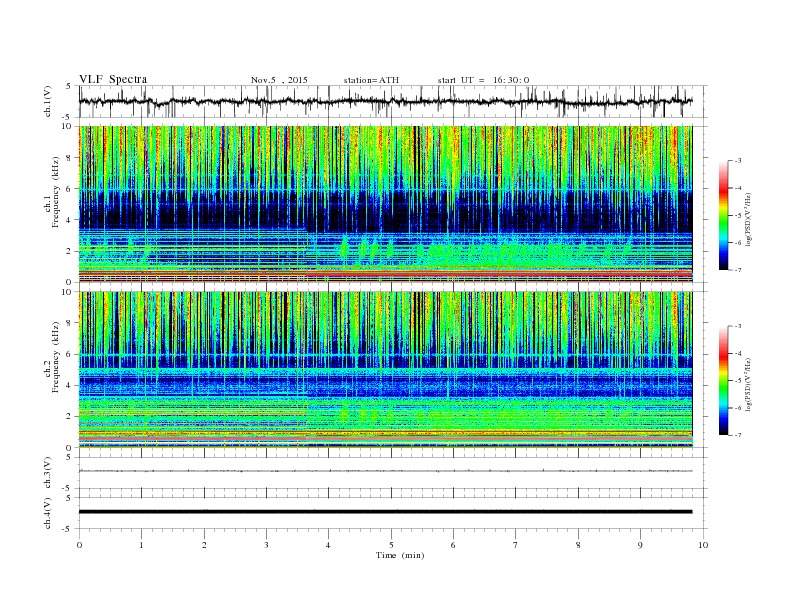Click the ch.2 Frequency (kHz) axis label
This screenshot has width=792, height=612.
pos(52,358)
